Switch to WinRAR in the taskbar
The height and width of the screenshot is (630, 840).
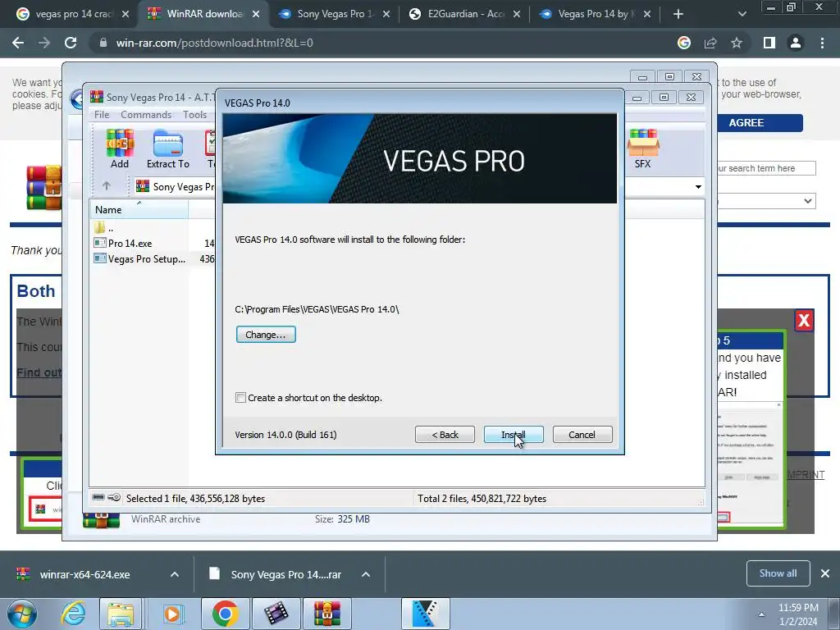327,614
